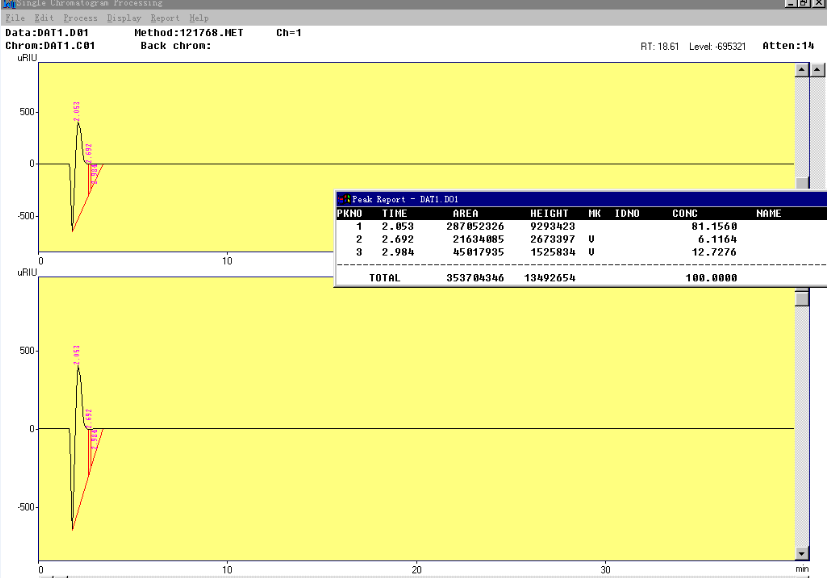This screenshot has height=578, width=827.
Task: Open the Display menu
Action: (124, 18)
